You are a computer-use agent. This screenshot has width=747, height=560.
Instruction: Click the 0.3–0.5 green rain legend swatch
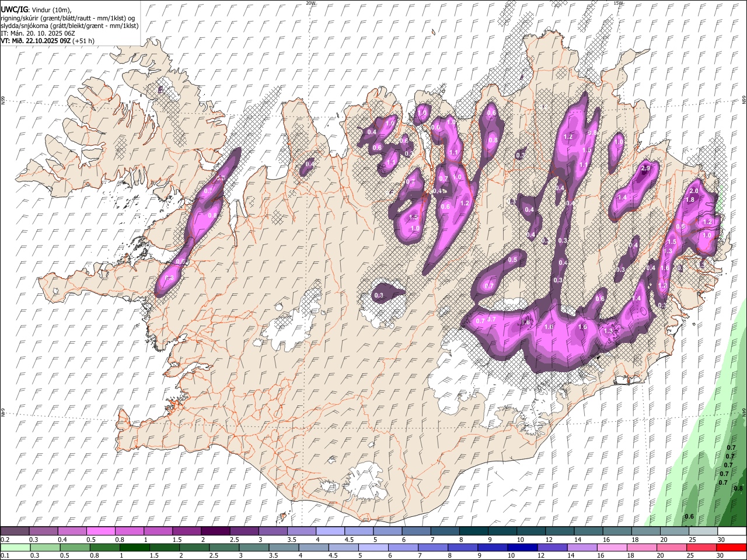click(x=45, y=548)
